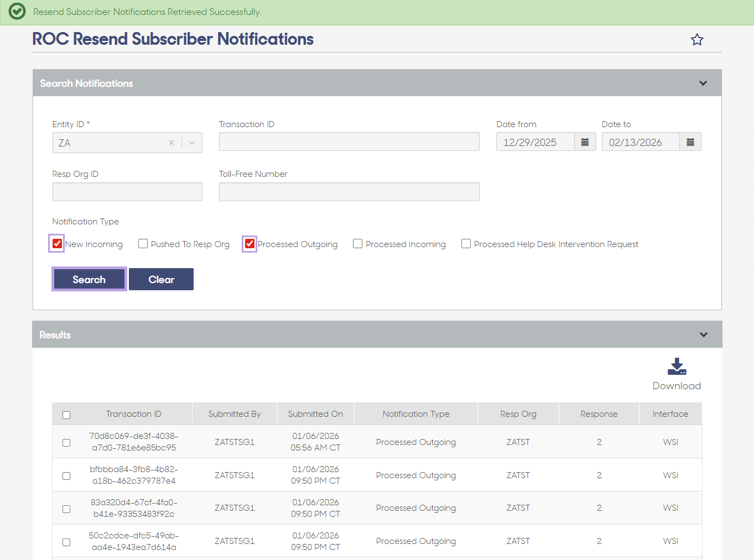Click the green success checkmark icon
Image resolution: width=754 pixels, height=560 pixels.
click(x=17, y=12)
